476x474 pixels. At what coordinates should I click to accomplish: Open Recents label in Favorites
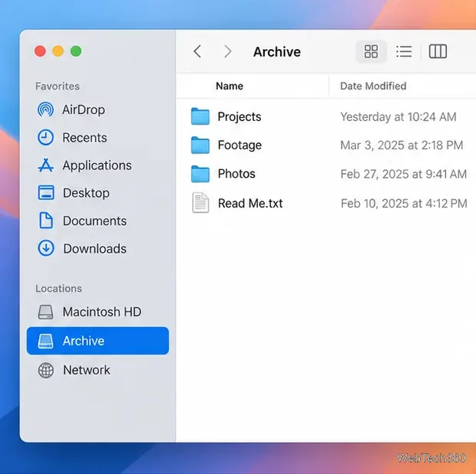pyautogui.click(x=84, y=138)
